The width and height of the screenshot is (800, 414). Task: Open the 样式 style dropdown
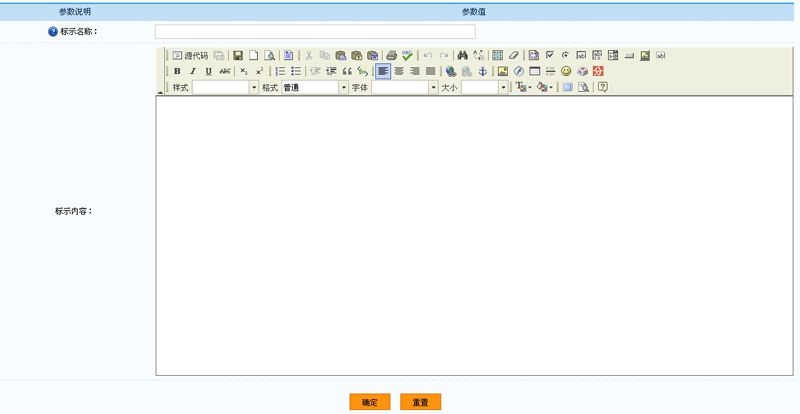[x=226, y=88]
